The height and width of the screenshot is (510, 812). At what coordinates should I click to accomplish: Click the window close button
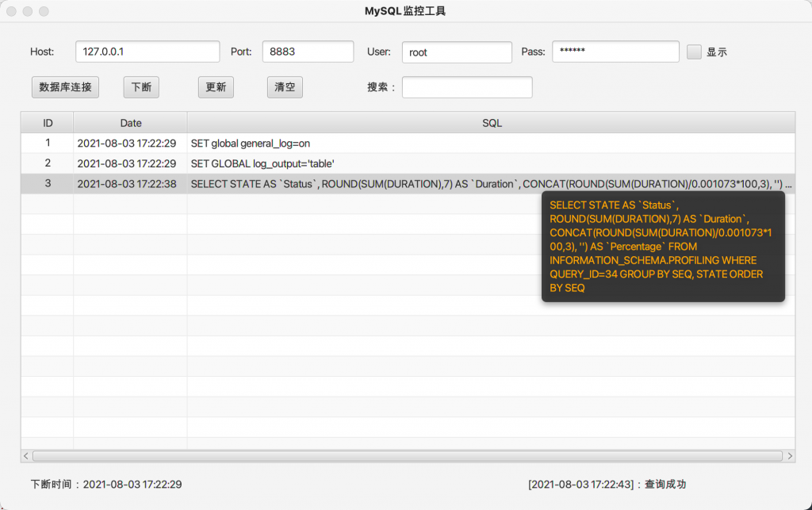(x=11, y=11)
